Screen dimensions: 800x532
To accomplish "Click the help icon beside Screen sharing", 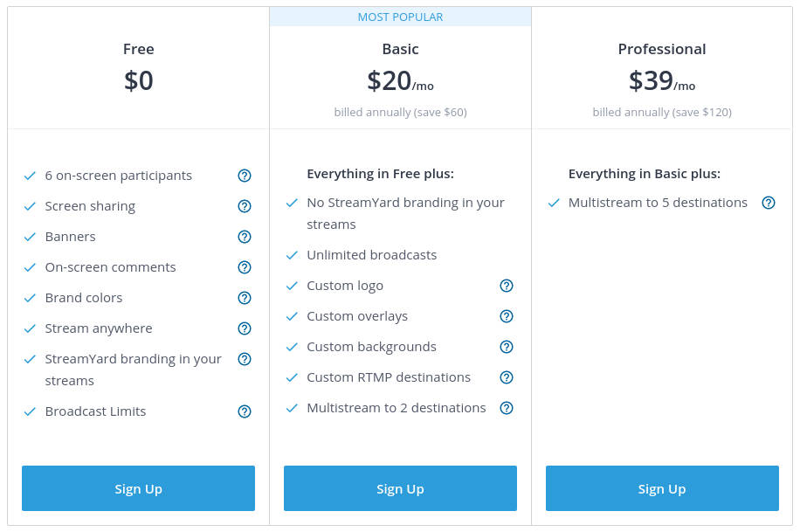I will (245, 206).
